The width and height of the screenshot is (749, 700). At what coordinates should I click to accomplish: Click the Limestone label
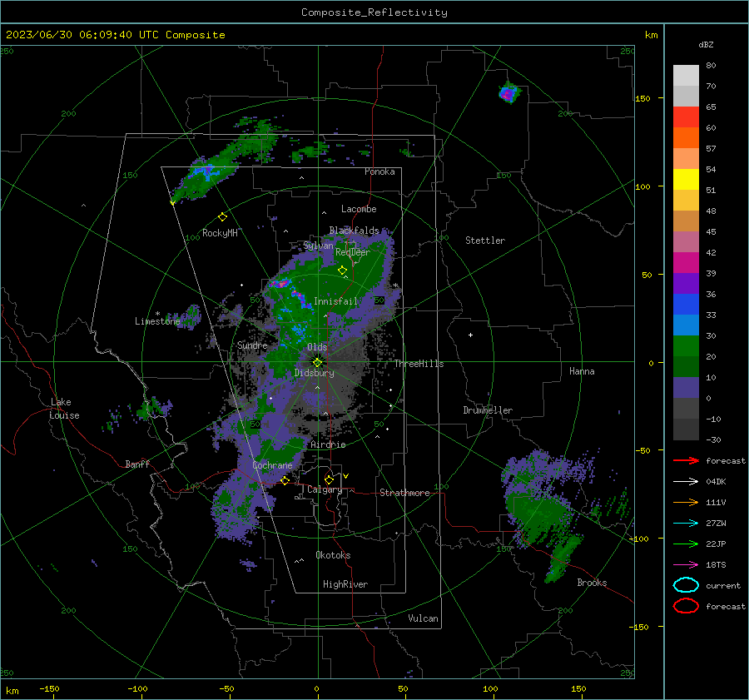pos(157,321)
